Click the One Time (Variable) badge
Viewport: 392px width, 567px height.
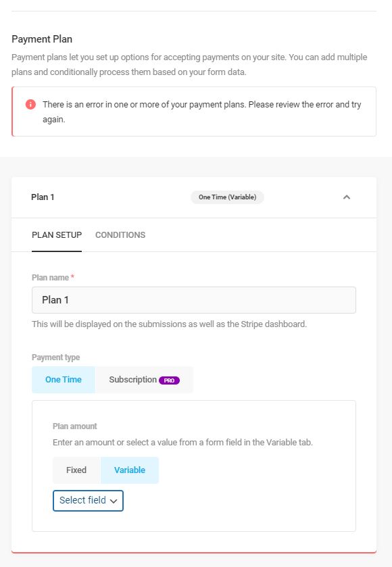(x=227, y=197)
